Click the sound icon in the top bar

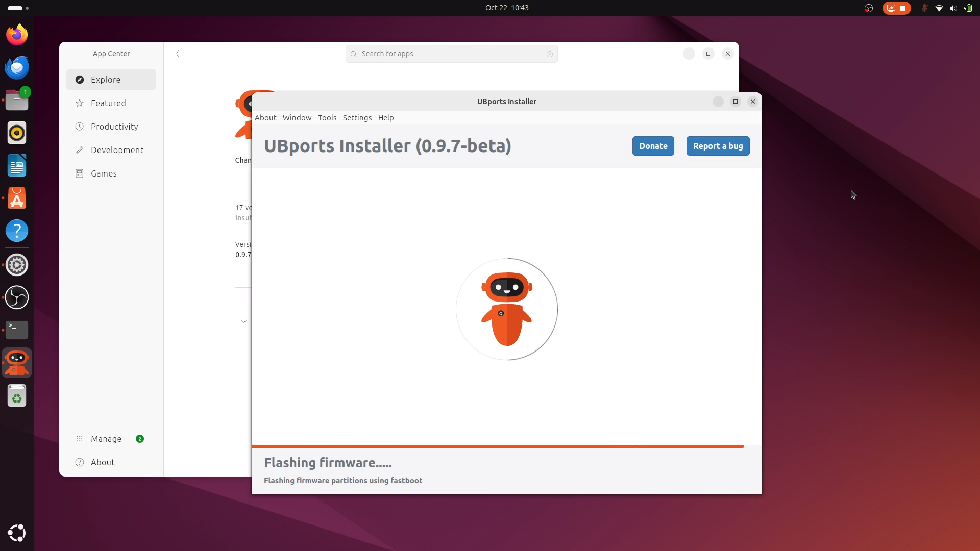pyautogui.click(x=952, y=8)
